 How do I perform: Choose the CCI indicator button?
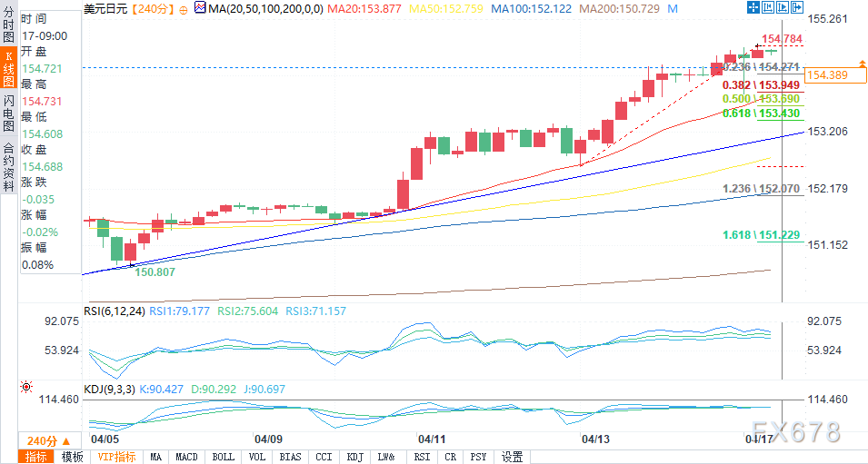tap(324, 457)
